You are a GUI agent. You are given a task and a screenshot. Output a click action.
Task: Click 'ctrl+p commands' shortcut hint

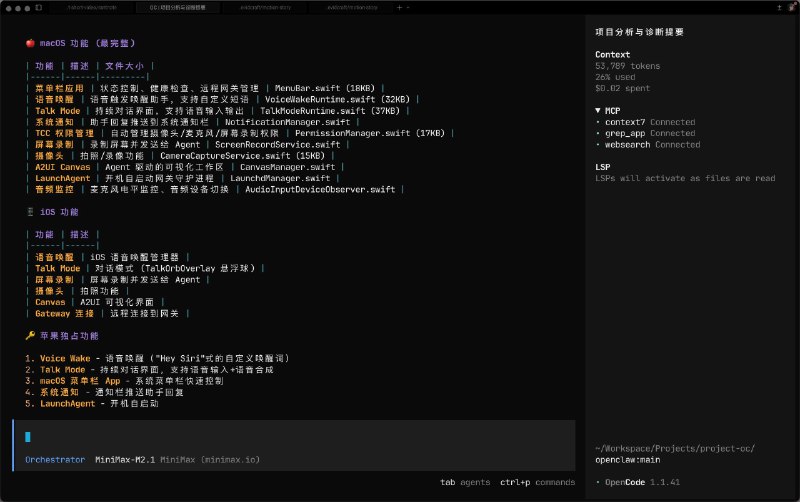pos(537,482)
